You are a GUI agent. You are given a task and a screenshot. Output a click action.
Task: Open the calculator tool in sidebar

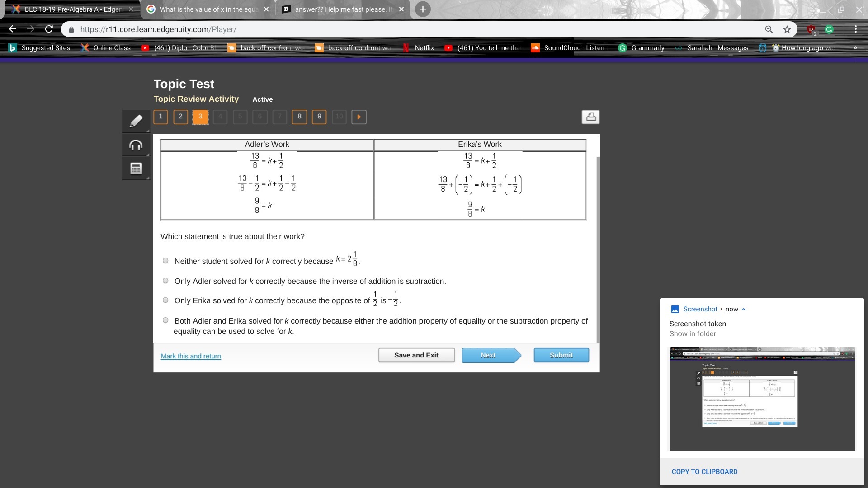click(136, 169)
